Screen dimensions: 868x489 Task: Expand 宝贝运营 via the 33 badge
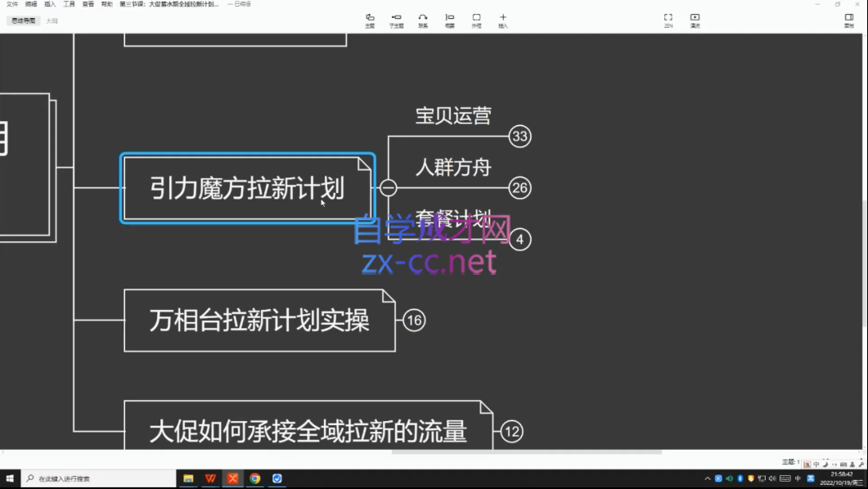tap(519, 136)
